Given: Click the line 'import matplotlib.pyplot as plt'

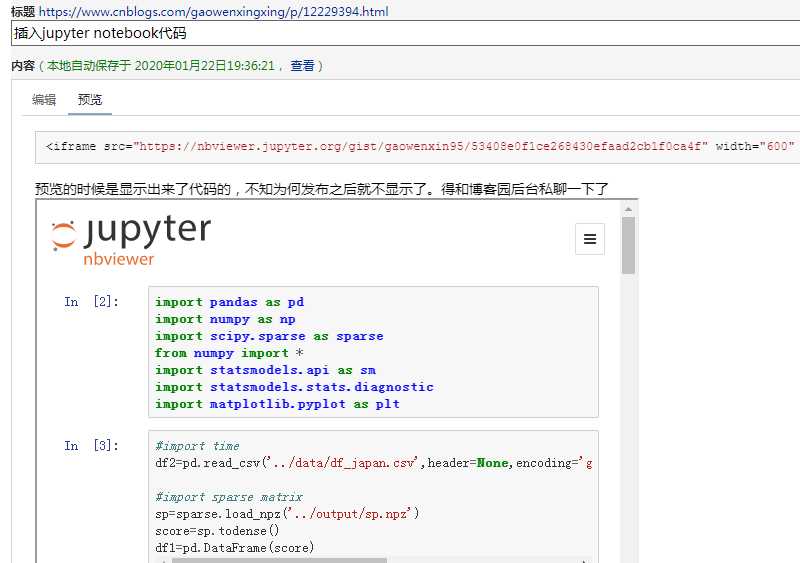Looking at the screenshot, I should pos(277,404).
